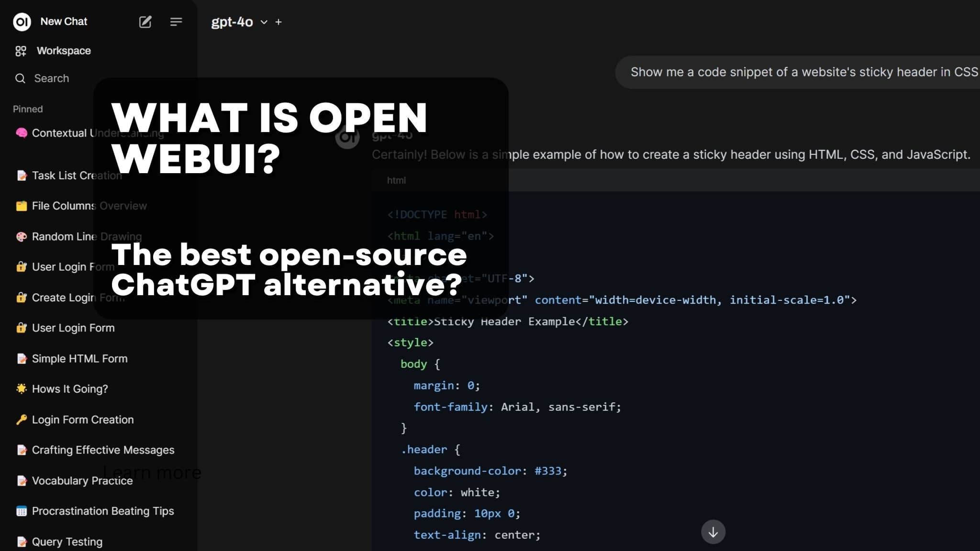Screen dimensions: 980x551
Task: Toggle the sidebar visibility icon
Action: point(176,22)
